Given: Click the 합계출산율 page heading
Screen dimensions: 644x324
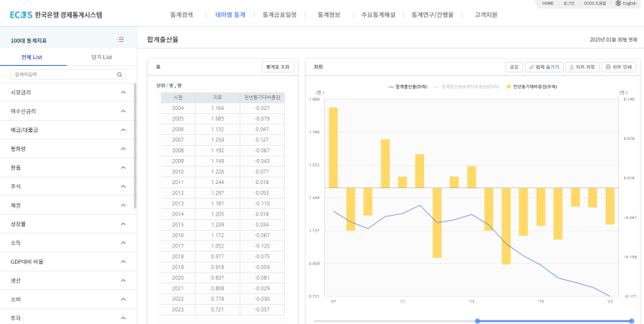Looking at the screenshot, I should click(x=162, y=40).
